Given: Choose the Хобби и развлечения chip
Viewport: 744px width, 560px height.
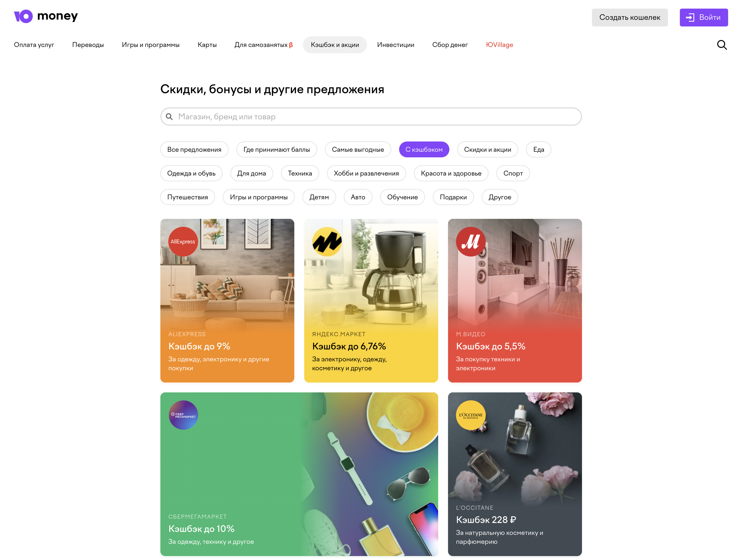Looking at the screenshot, I should tap(366, 173).
